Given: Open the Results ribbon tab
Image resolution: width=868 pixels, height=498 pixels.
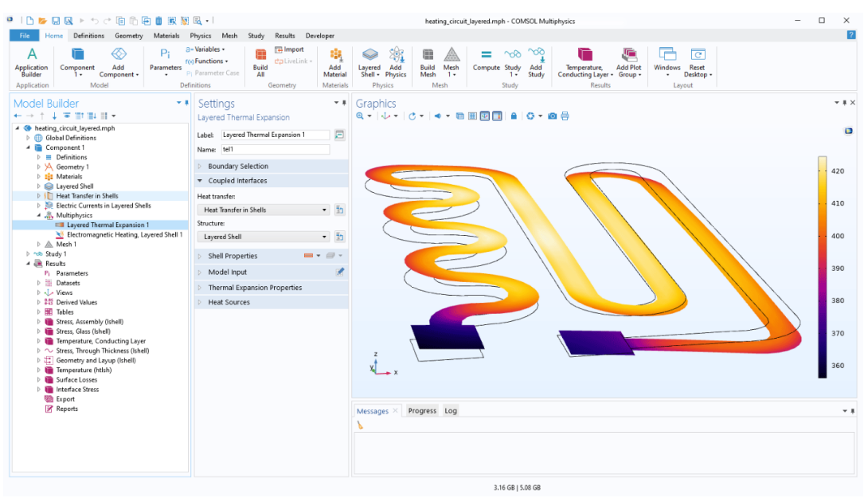Looking at the screenshot, I should pyautogui.click(x=284, y=35).
